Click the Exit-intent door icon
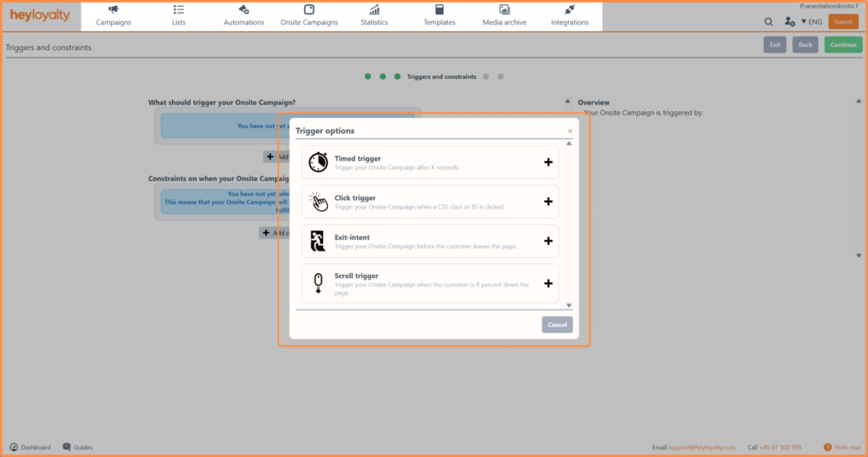Screen dimensions: 868x457 [x=318, y=242]
